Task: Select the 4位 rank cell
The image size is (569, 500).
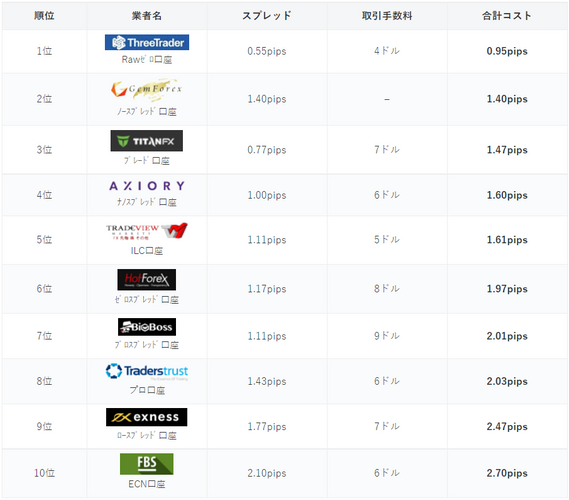Action: click(44, 195)
